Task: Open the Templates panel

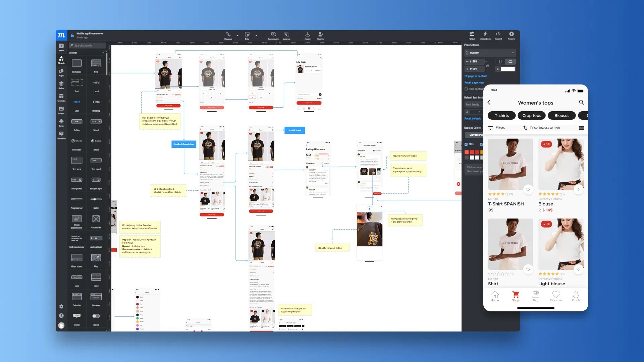Action: point(61,98)
